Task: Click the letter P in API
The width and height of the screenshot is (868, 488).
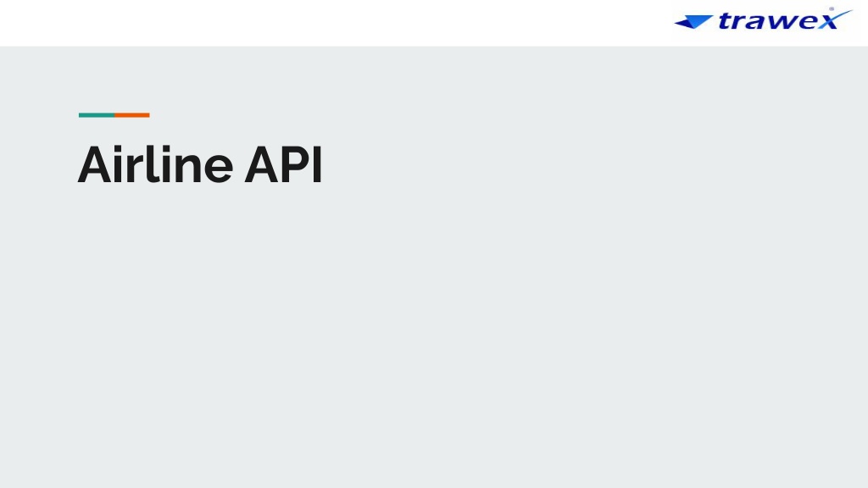Action: (296, 165)
